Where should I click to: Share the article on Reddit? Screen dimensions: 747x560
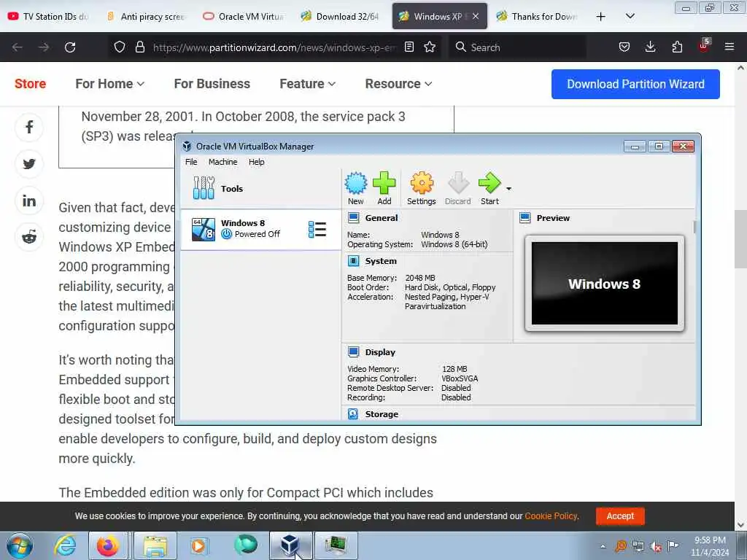tap(29, 237)
